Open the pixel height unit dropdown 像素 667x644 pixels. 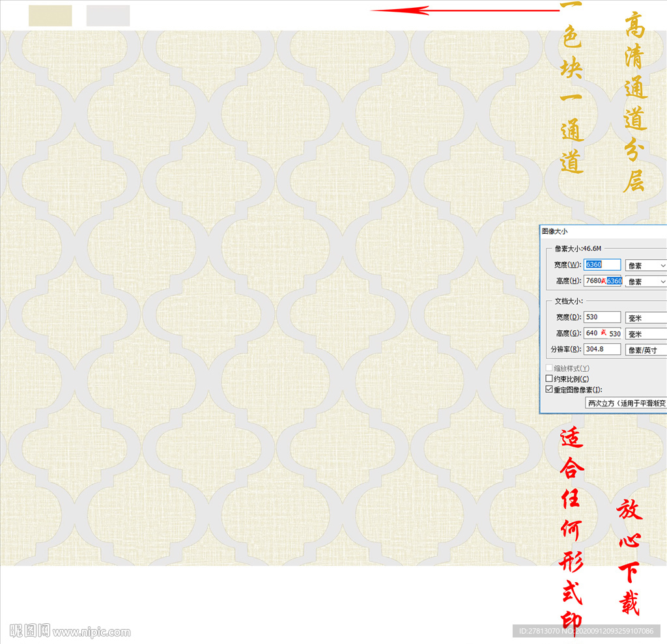tap(646, 281)
